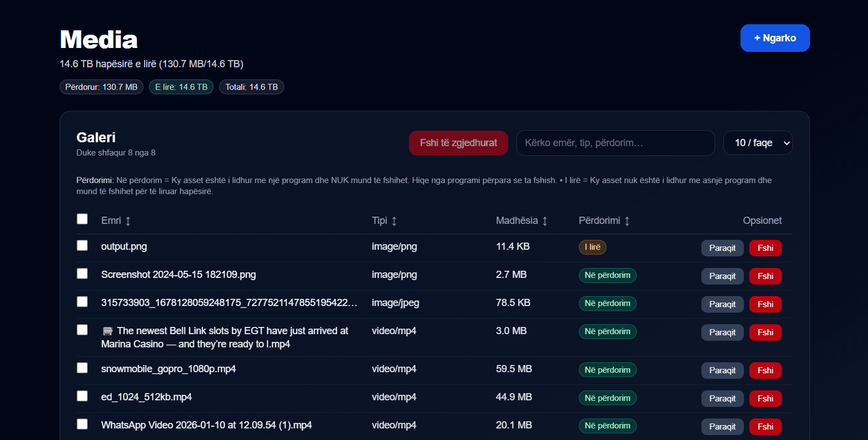Click the Përdorur: 130.7 MB badge
The image size is (868, 440).
[102, 87]
